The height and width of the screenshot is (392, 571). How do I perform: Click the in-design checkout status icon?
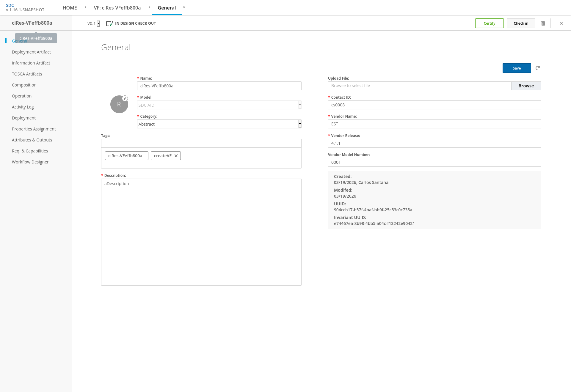tap(110, 23)
